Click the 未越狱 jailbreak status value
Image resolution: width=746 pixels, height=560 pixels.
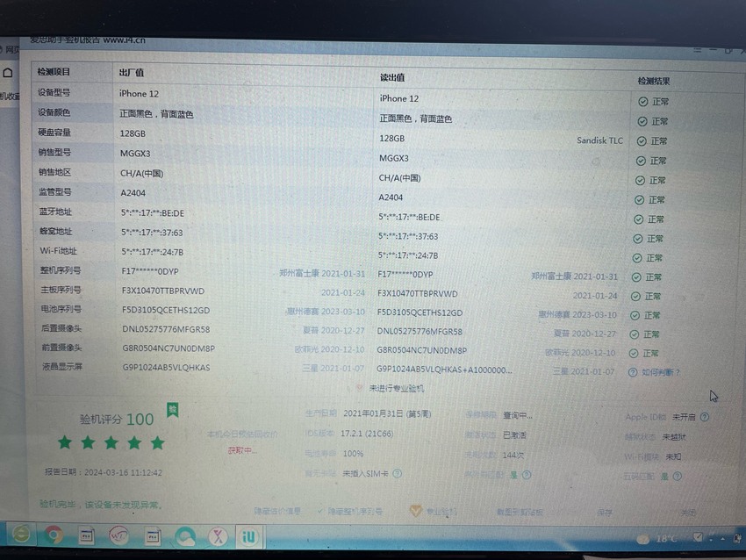[x=674, y=437]
